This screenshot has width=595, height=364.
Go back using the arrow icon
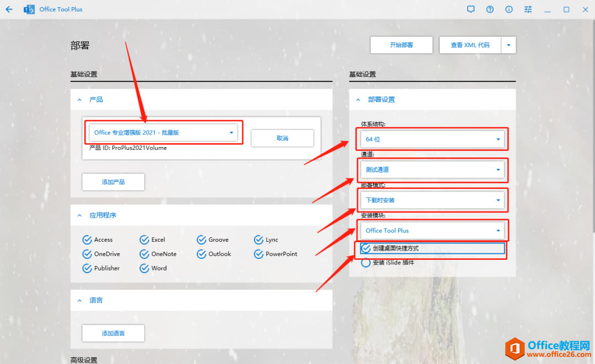click(x=9, y=9)
